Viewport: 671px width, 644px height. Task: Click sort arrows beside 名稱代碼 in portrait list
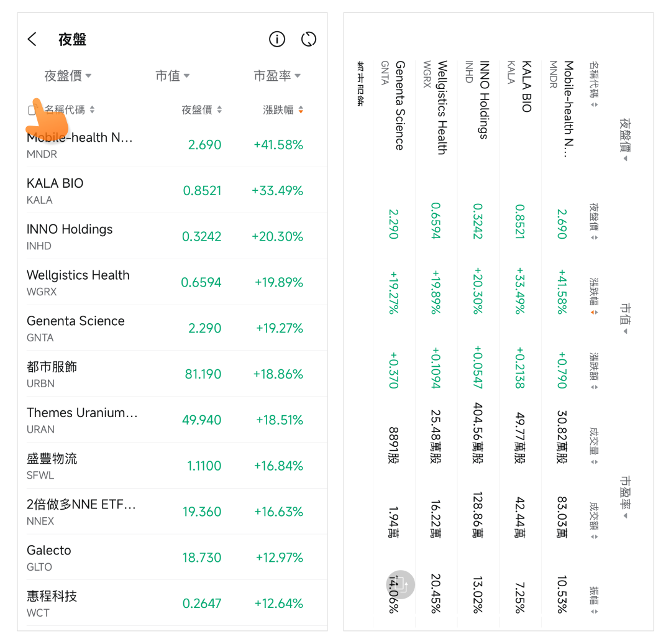click(x=93, y=110)
